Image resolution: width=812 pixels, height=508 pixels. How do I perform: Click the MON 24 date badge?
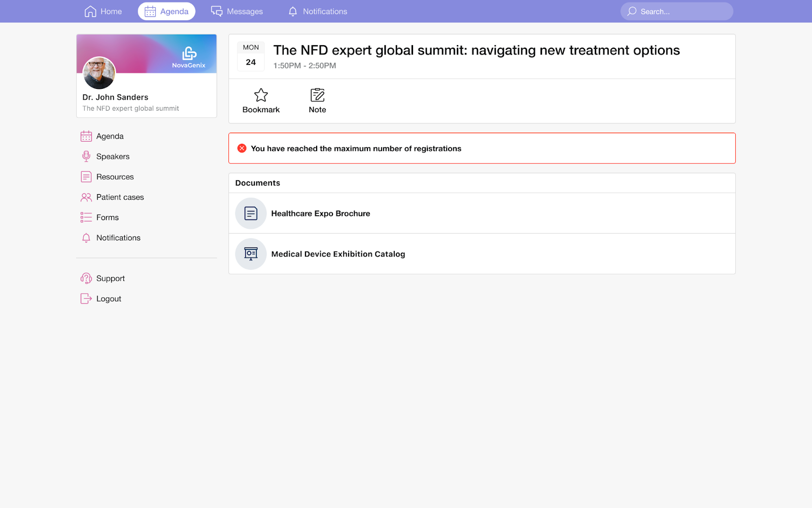251,55
